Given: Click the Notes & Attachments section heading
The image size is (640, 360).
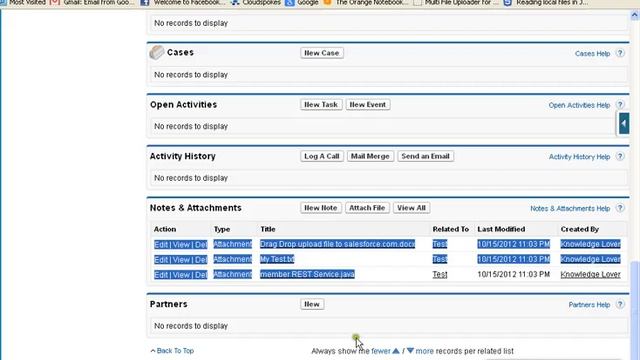Looking at the screenshot, I should click(x=196, y=208).
